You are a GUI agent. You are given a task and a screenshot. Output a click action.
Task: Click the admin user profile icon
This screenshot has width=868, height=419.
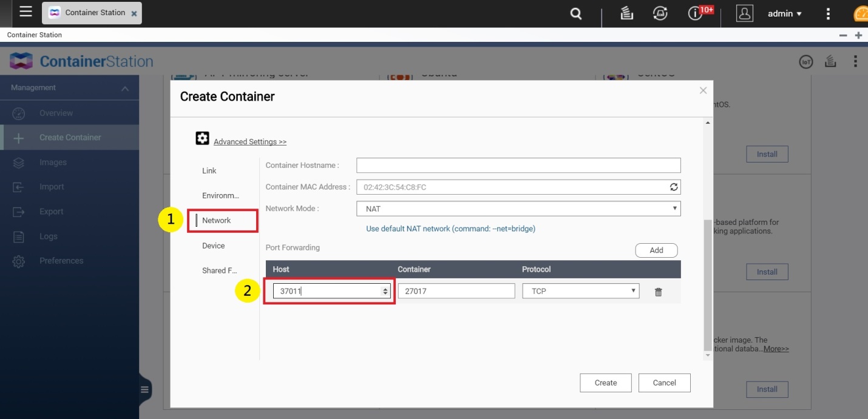[x=744, y=13]
